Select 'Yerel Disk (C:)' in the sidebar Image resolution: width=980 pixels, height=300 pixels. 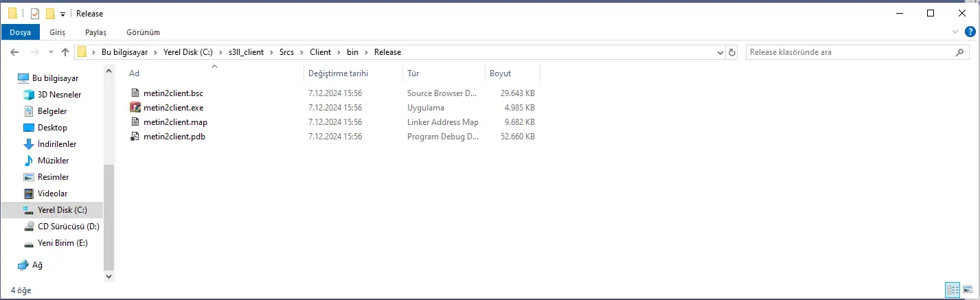(52, 209)
